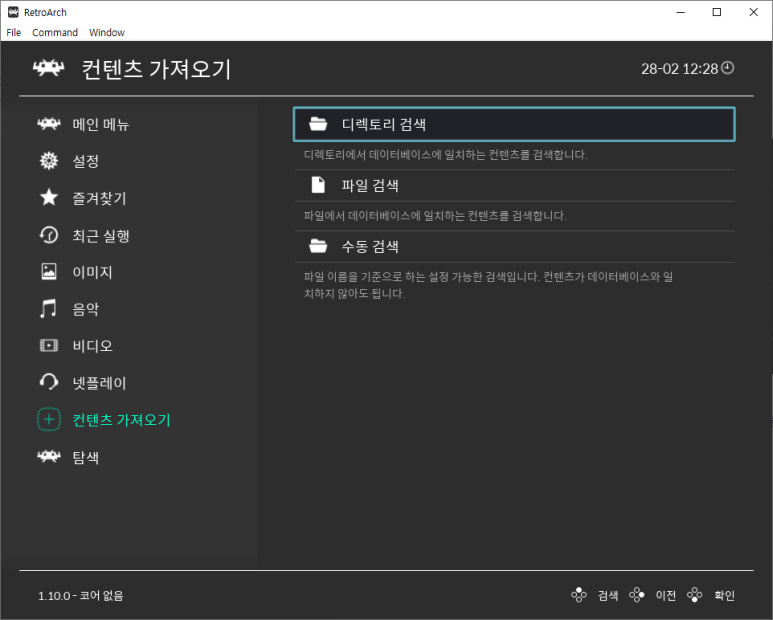Click the folder icon for 디렉토리 검색
The height and width of the screenshot is (620, 773).
pos(318,124)
